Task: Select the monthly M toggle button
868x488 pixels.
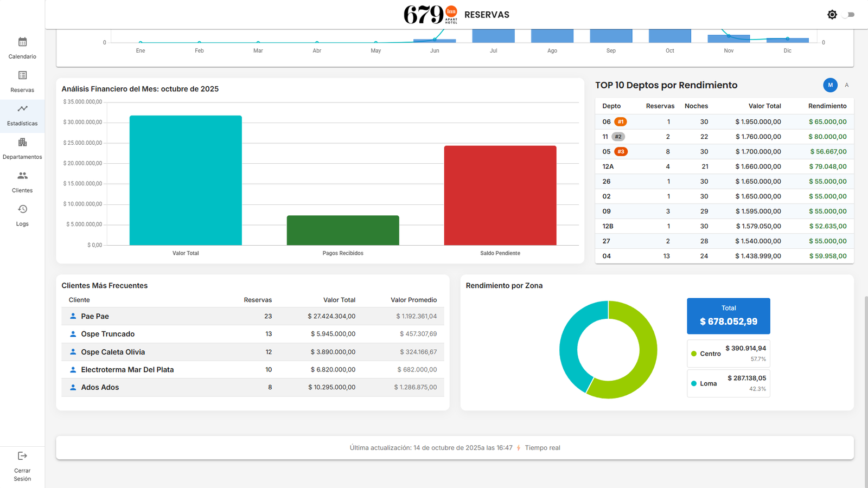Action: pos(830,85)
